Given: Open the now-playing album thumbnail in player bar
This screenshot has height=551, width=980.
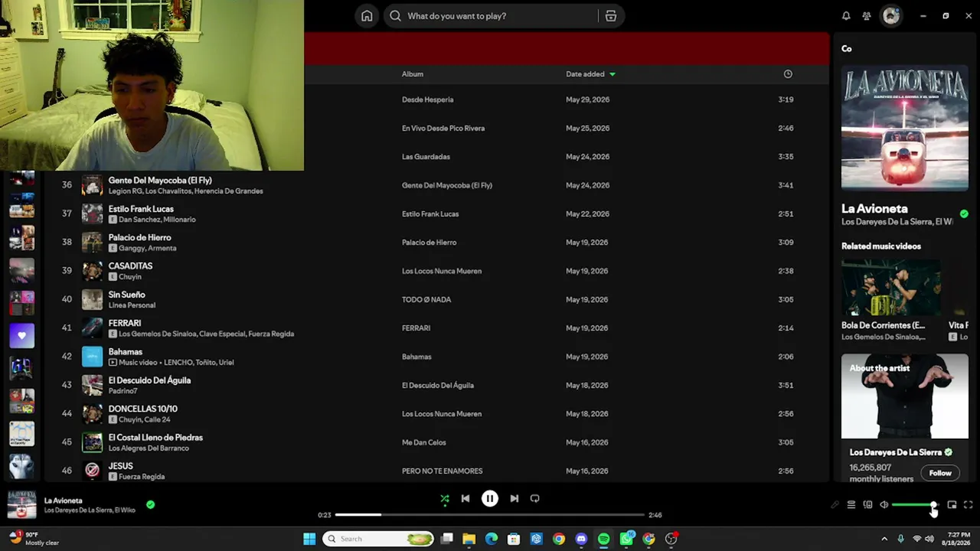Looking at the screenshot, I should 21,505.
